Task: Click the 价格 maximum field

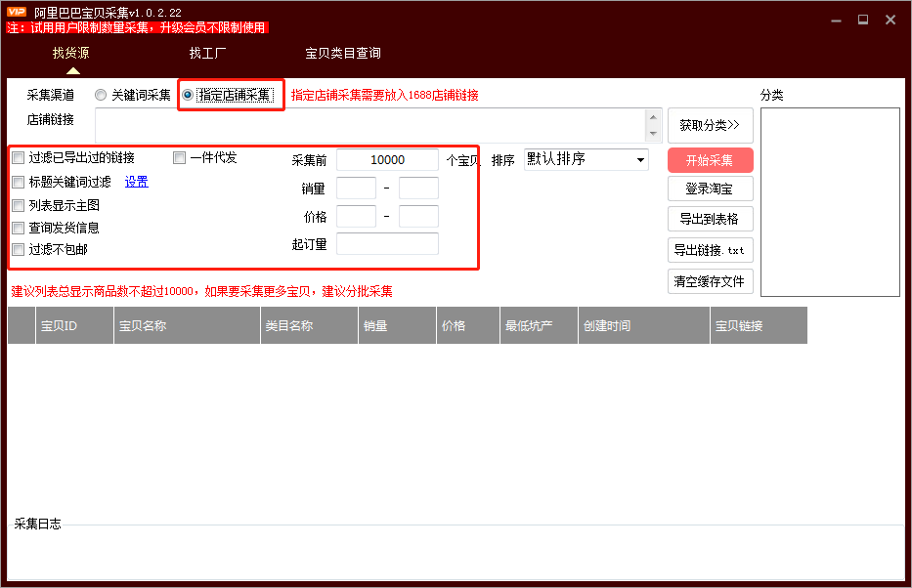Action: 418,216
